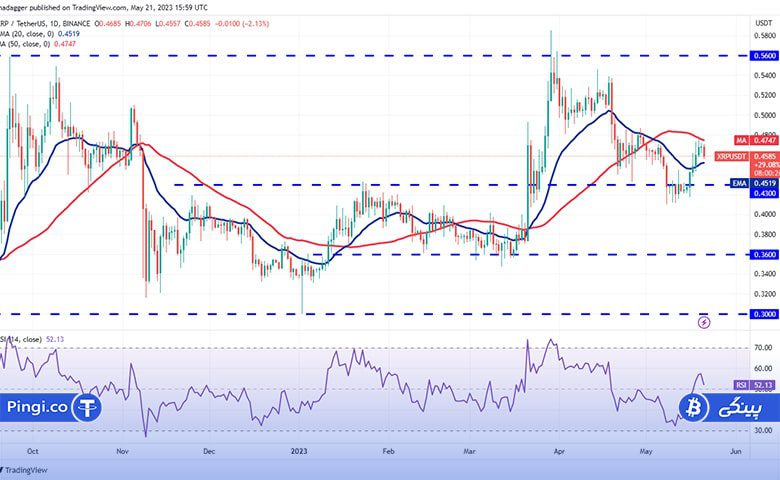The height and width of the screenshot is (480, 780).
Task: Click the Oct label on time axis
Action: tap(32, 451)
